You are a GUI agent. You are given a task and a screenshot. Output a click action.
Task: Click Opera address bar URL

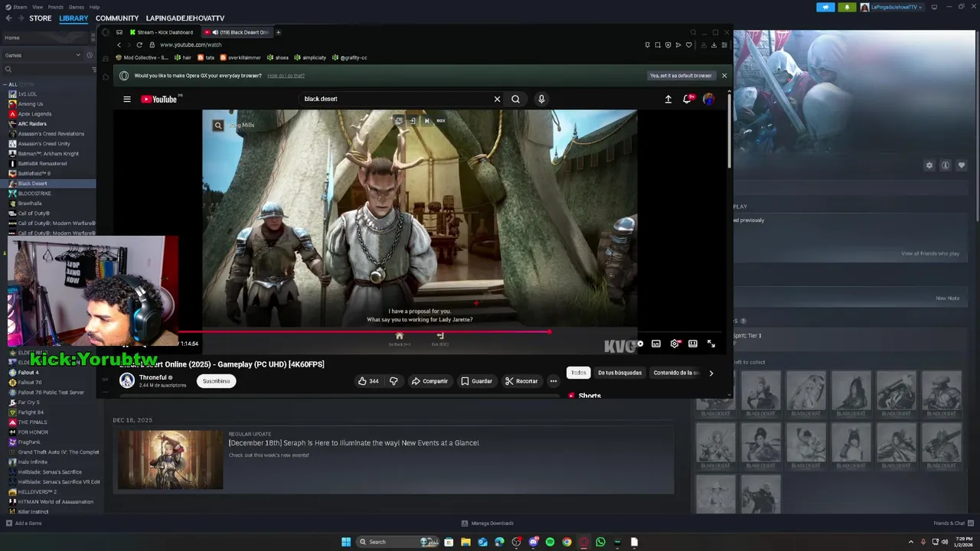[x=191, y=45]
